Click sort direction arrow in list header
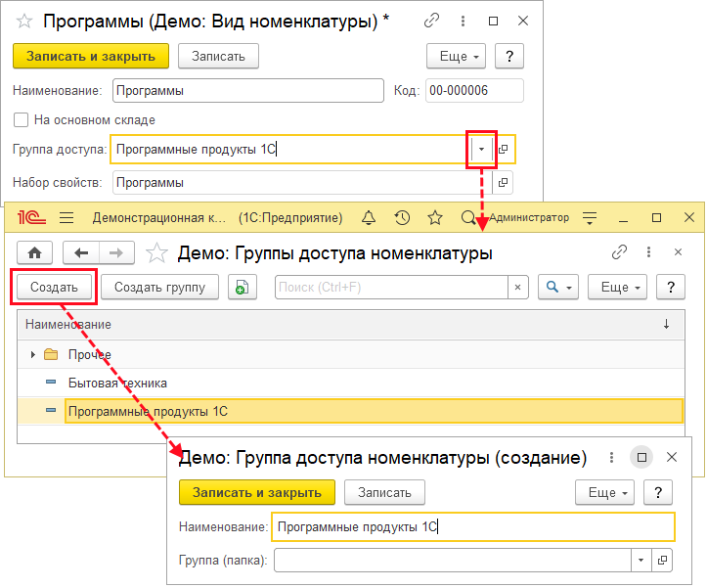 pos(666,324)
